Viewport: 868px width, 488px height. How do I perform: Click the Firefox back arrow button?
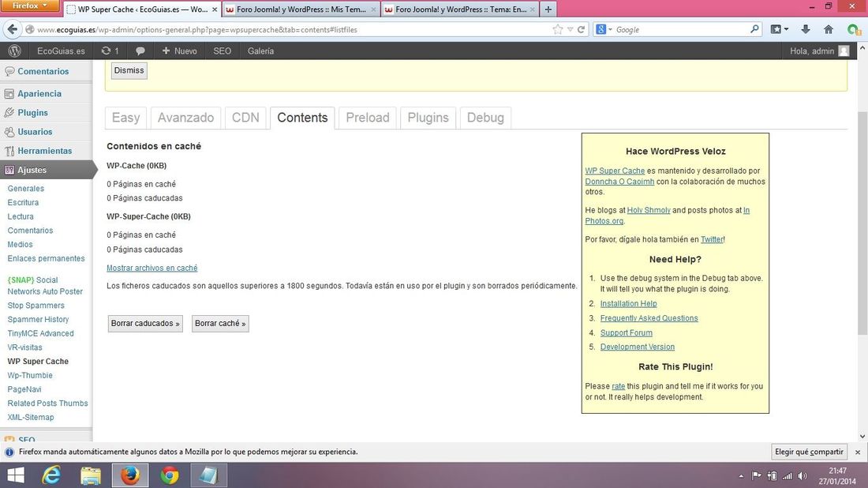(x=12, y=29)
